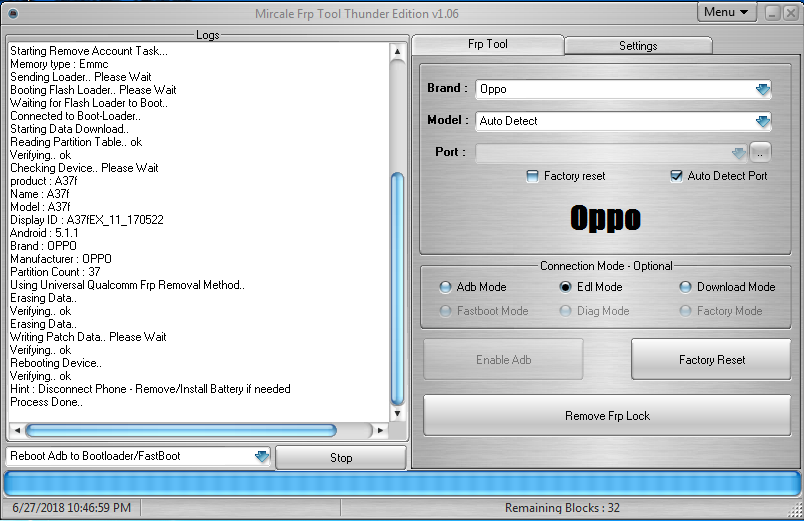Click the log line 'Display ID : A37fEX_11_170522'
This screenshot has height=521, width=804.
[87, 220]
